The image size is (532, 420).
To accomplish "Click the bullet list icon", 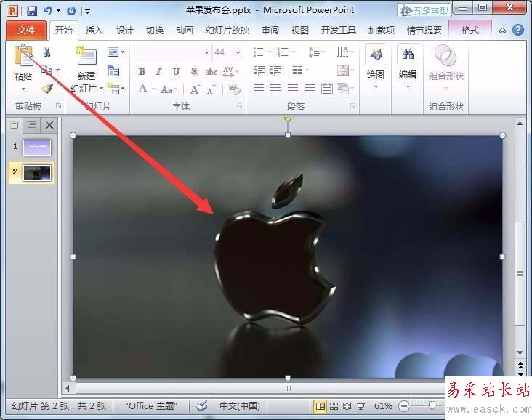I will (x=258, y=52).
